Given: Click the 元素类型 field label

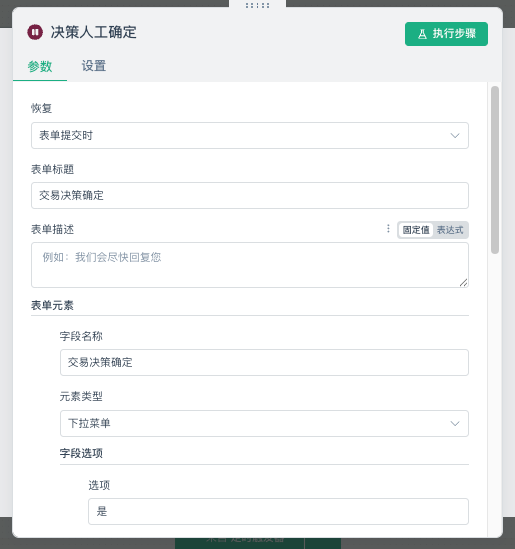Looking at the screenshot, I should point(81,396).
